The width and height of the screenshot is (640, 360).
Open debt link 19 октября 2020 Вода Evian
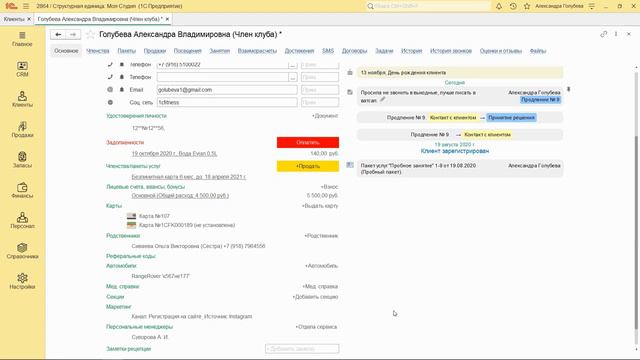pyautogui.click(x=174, y=153)
